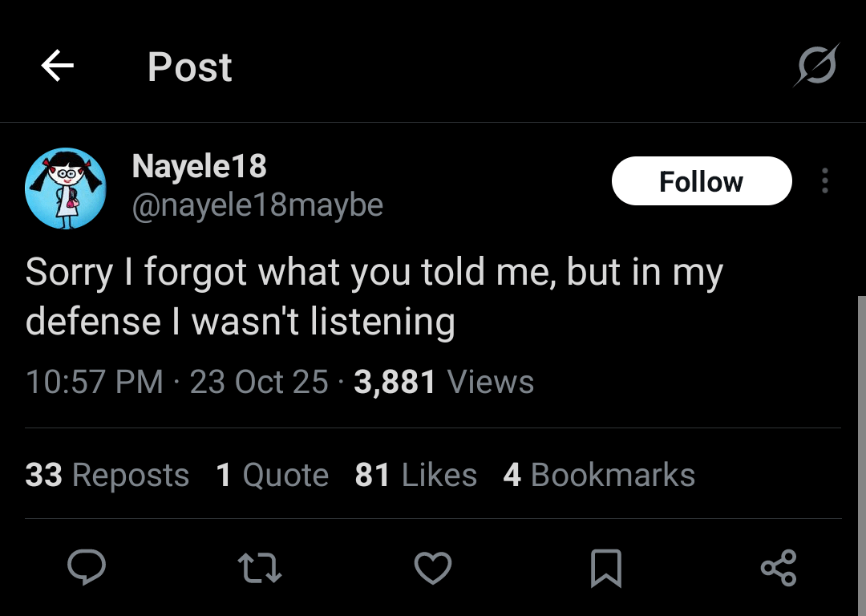Open the 4 Bookmarks count

coord(599,475)
